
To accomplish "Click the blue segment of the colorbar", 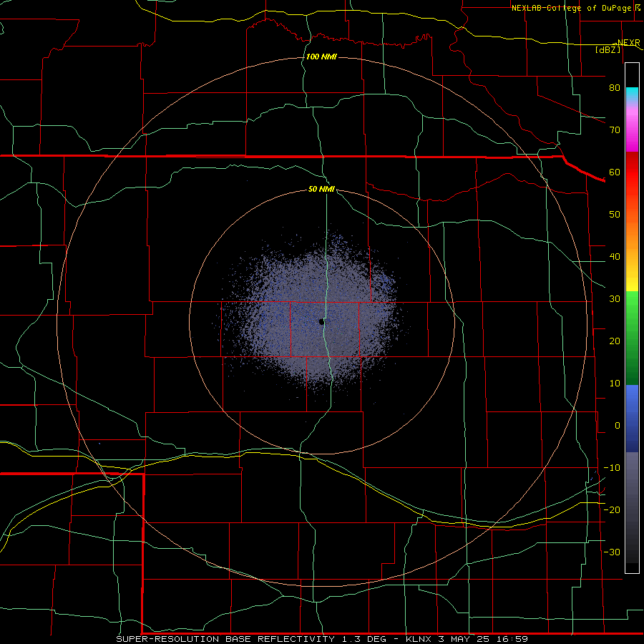I will point(632,418).
